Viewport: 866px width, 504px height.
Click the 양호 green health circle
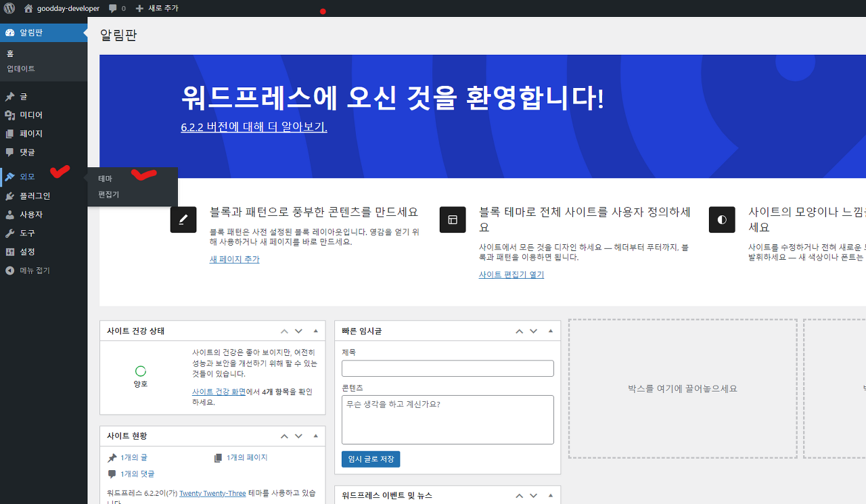click(141, 371)
